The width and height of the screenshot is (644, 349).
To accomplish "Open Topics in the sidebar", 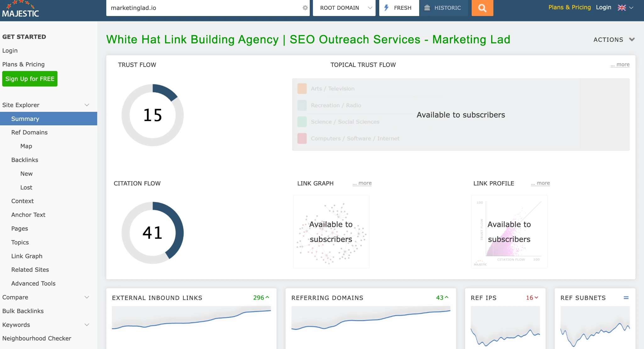I will (20, 243).
